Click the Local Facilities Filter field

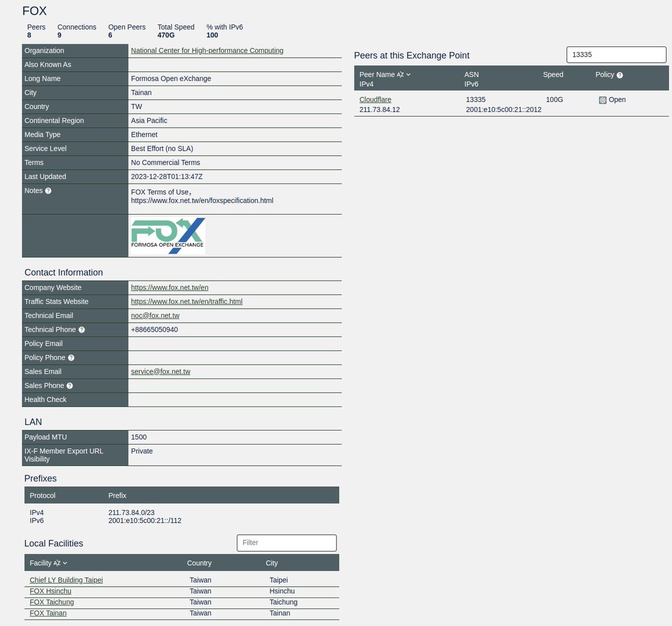[287, 542]
